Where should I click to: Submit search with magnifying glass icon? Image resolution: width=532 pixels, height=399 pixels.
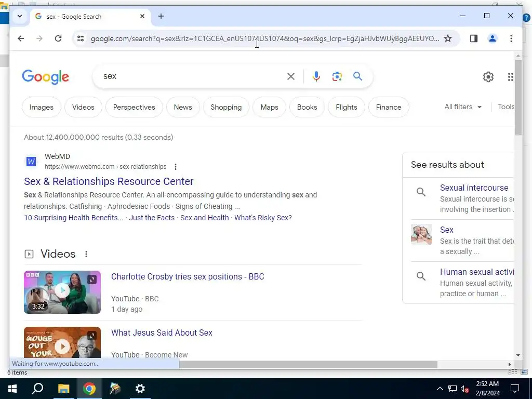click(x=357, y=76)
